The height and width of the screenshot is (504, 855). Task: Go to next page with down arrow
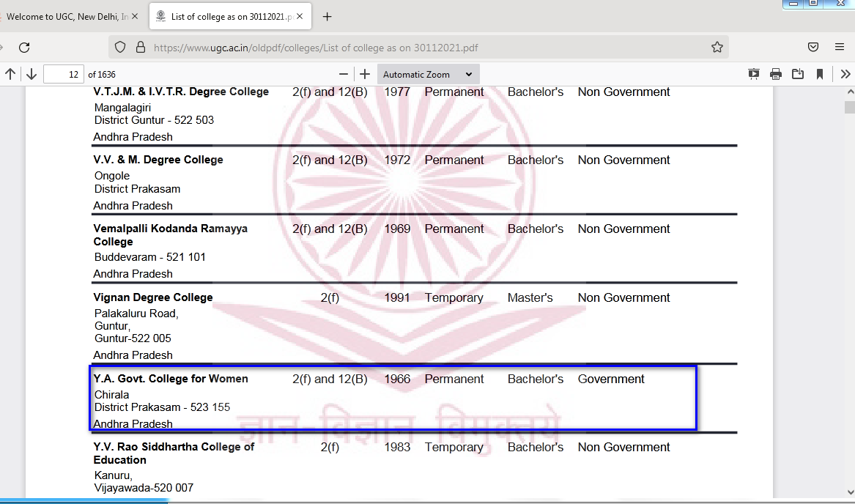(x=32, y=74)
